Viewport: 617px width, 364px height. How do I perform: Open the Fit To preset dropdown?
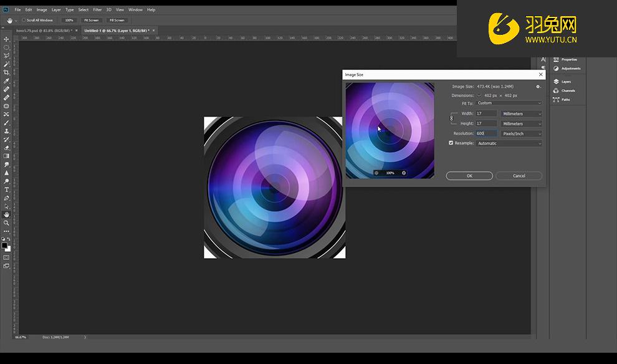click(509, 103)
